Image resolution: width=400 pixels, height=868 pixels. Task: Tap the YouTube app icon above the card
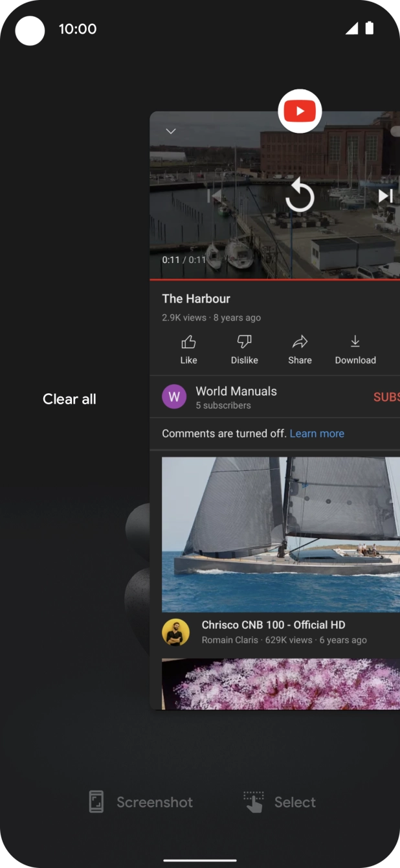point(300,111)
